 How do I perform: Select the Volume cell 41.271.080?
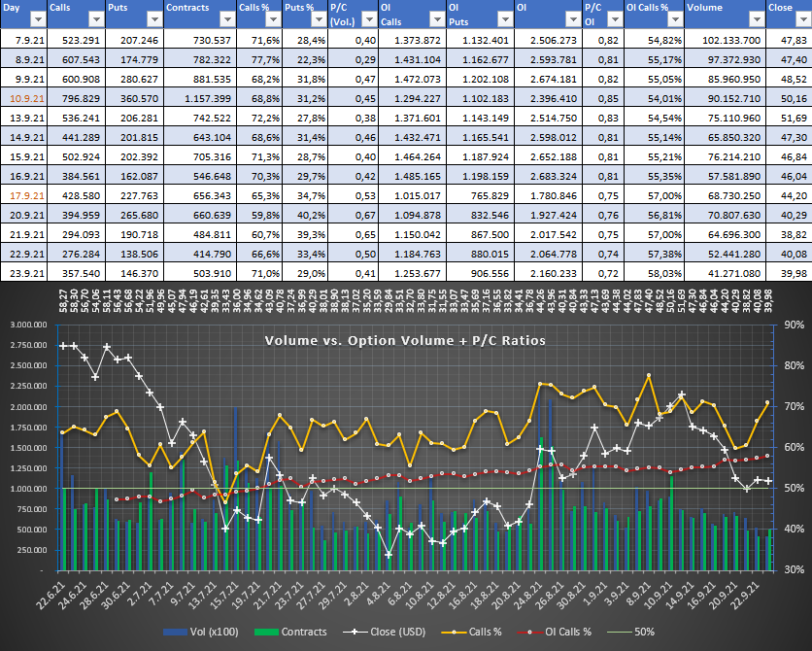(725, 273)
